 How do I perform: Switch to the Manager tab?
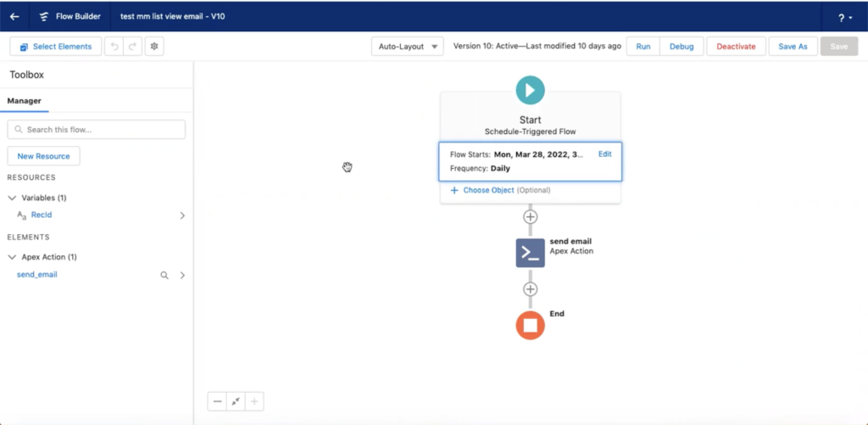(25, 101)
